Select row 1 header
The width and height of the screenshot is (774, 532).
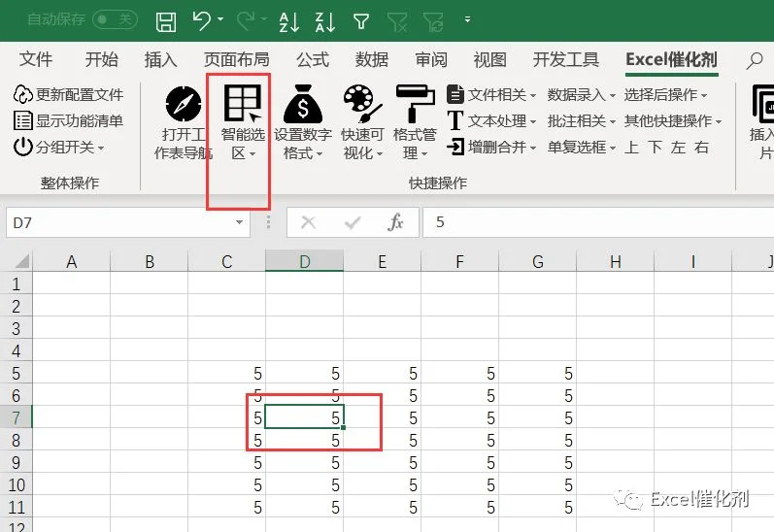(16, 283)
